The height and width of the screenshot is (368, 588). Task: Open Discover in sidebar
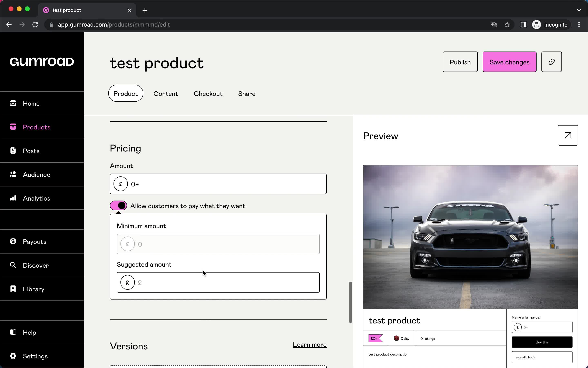(x=42, y=265)
